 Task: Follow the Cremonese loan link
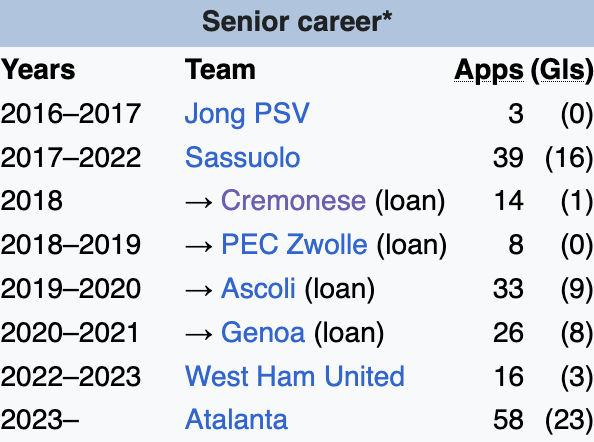pos(293,200)
